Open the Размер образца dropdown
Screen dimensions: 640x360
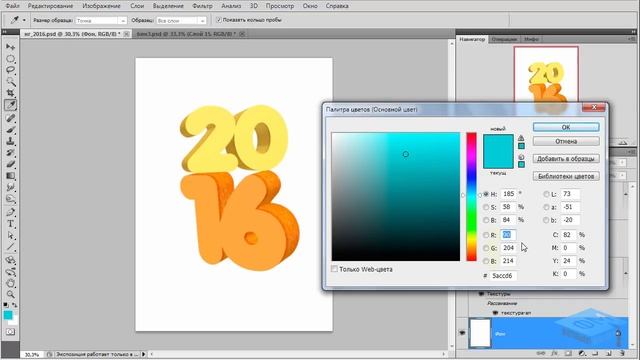(101, 20)
